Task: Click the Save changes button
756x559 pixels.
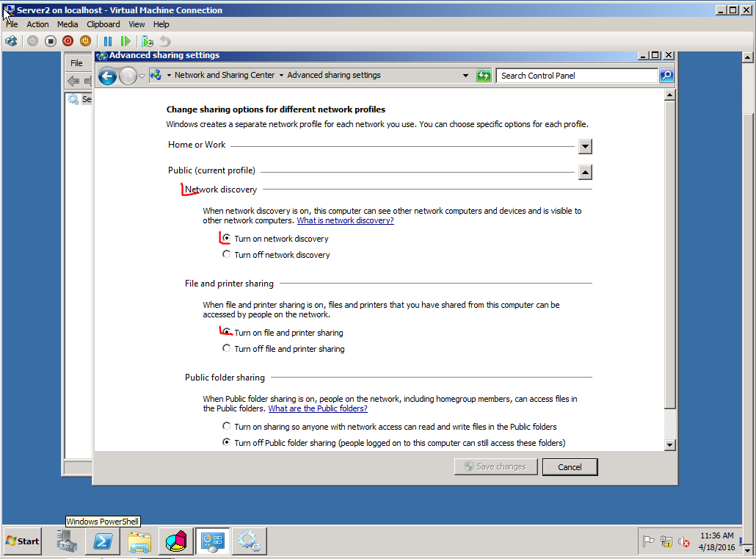Action: pos(495,466)
